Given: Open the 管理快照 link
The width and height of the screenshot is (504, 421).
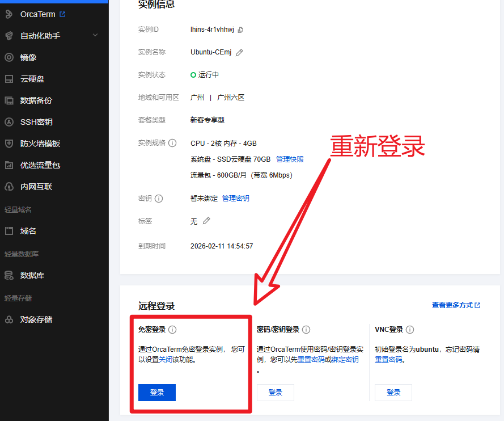Looking at the screenshot, I should [290, 159].
